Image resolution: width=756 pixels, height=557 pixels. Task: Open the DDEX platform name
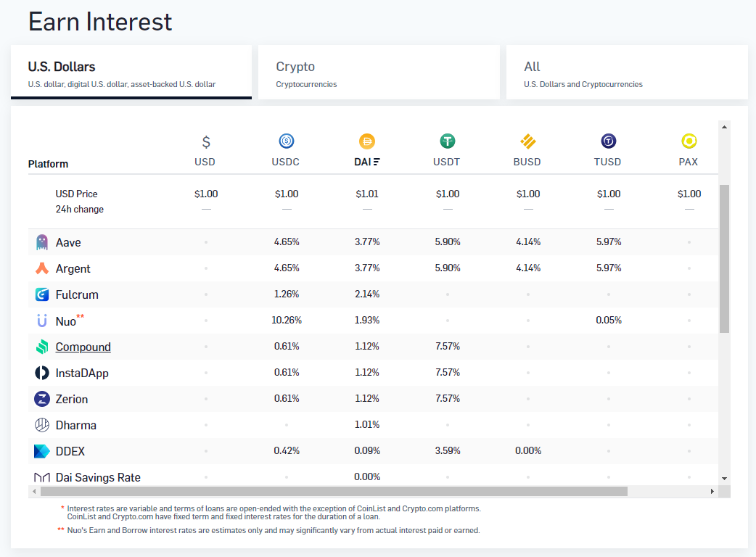pos(70,451)
